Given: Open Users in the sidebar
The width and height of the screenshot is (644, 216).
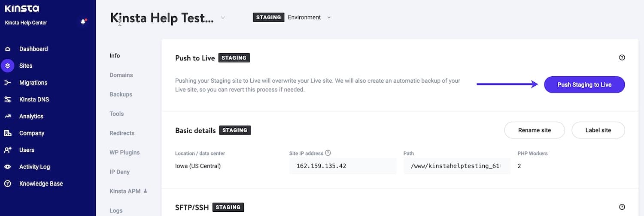Looking at the screenshot, I should coord(27,150).
